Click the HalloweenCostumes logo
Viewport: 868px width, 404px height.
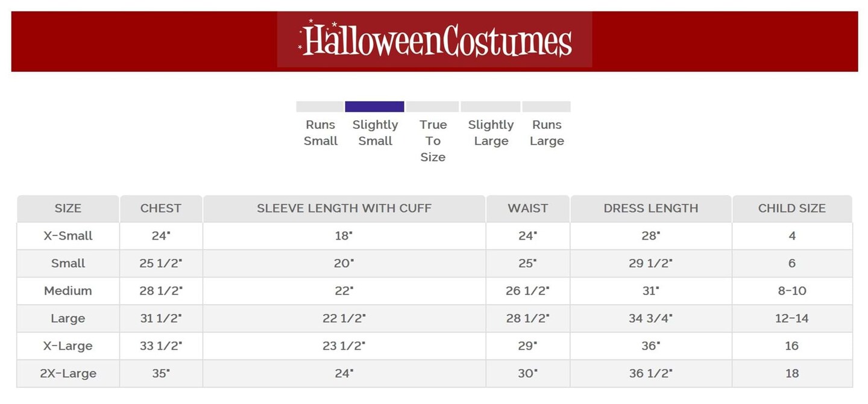pyautogui.click(x=435, y=40)
